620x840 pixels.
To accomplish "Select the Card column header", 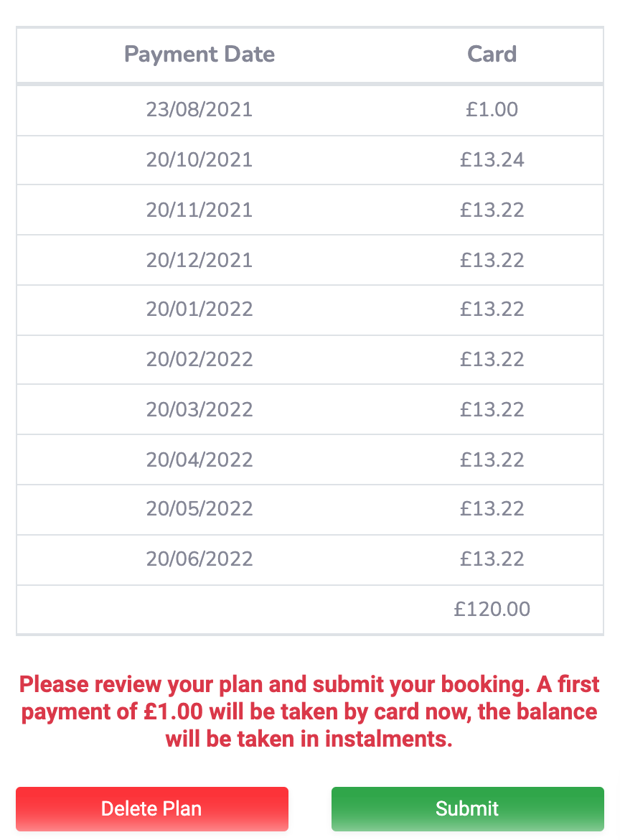I will pos(492,54).
